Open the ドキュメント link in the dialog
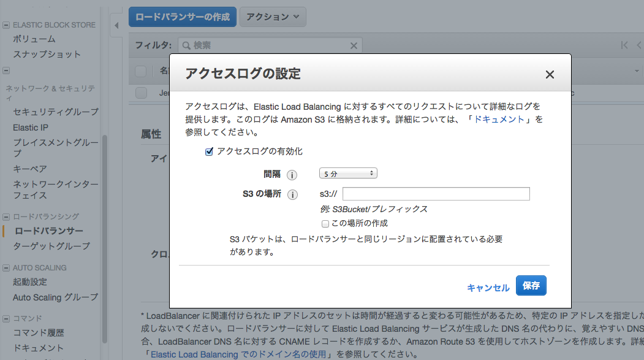 tap(499, 119)
